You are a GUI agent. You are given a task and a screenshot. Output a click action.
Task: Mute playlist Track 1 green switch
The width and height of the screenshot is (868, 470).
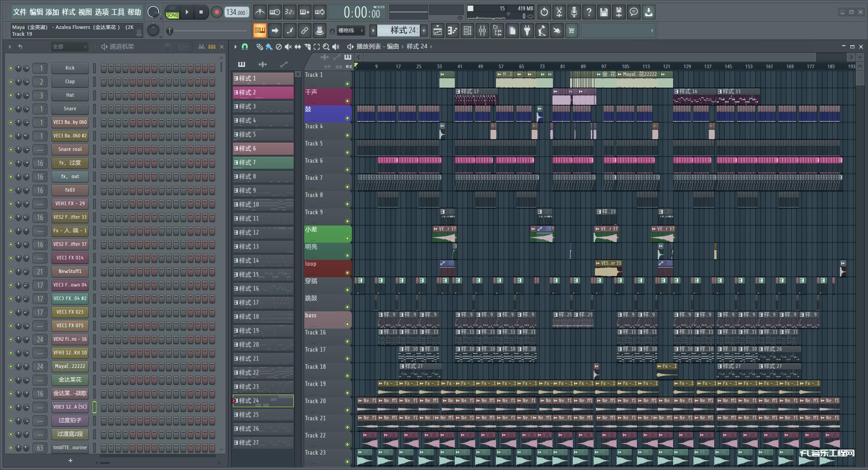(x=347, y=84)
